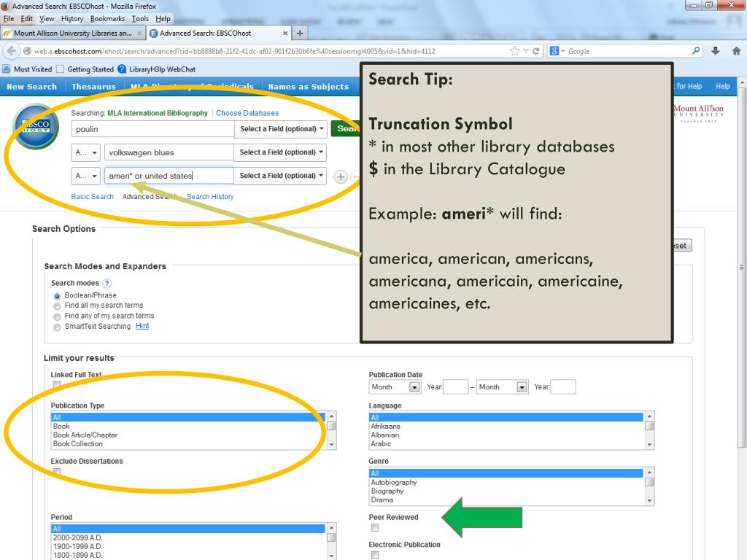Tick the Exclude Dissertations checkbox
The image size is (747, 560).
(x=57, y=472)
